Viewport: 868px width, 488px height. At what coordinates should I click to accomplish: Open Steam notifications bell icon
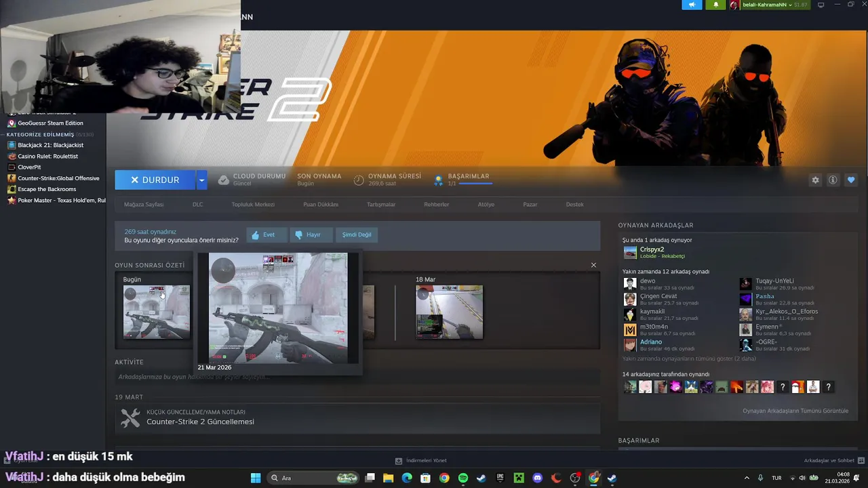[715, 5]
